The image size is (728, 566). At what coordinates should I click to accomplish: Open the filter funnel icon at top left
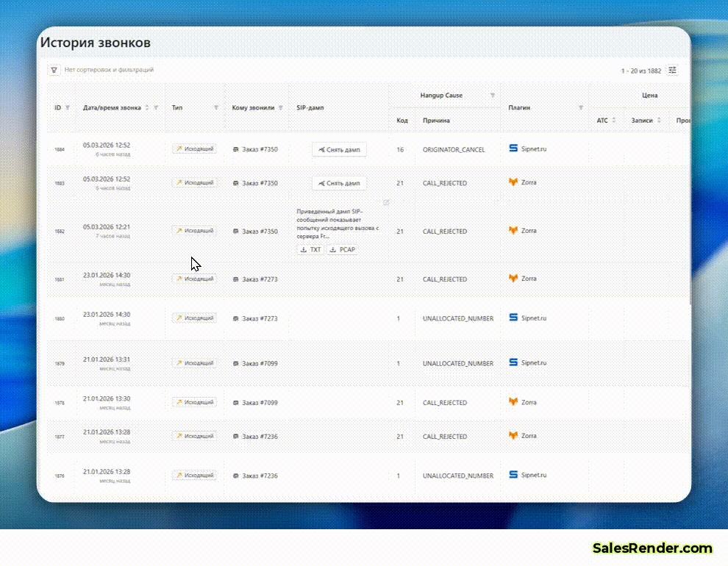[54, 69]
